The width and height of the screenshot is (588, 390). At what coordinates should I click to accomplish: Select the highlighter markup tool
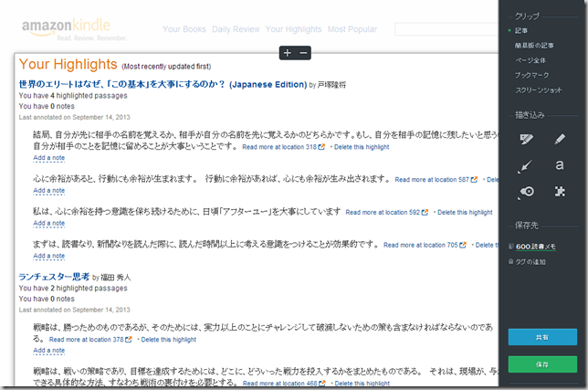tap(527, 139)
